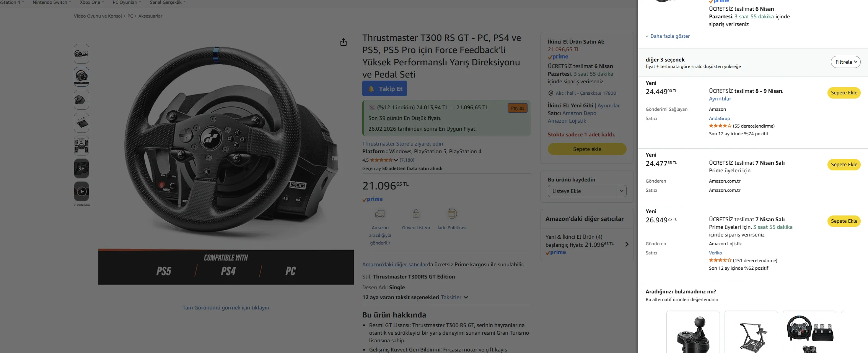Image resolution: width=868 pixels, height=353 pixels.
Task: Click the İade Politikası text link
Action: click(452, 228)
